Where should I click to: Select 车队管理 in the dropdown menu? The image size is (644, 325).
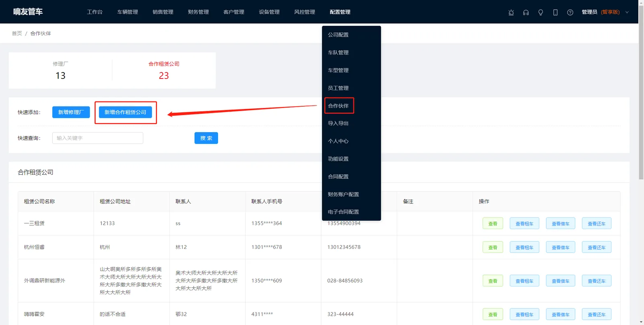(x=351, y=52)
